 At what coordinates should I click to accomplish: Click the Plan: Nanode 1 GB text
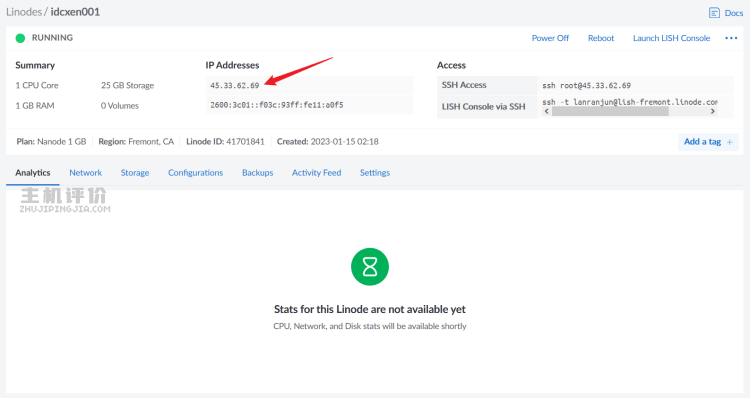point(51,142)
